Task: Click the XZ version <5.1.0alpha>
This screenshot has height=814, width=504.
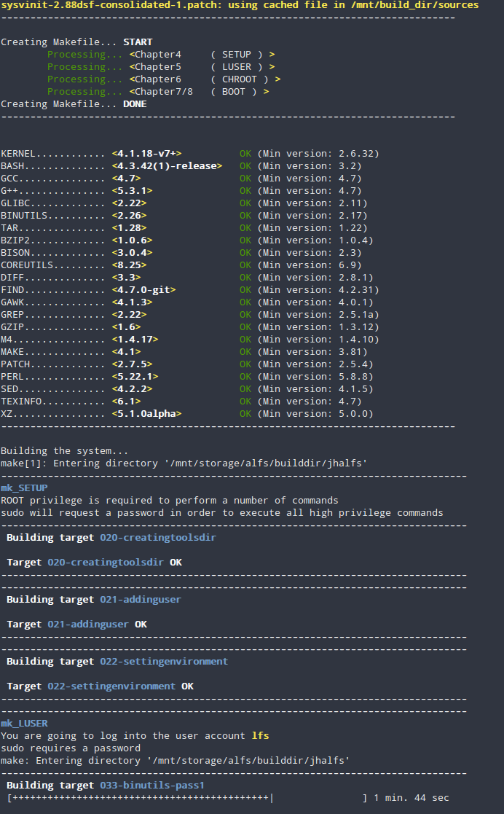Action: tap(147, 414)
